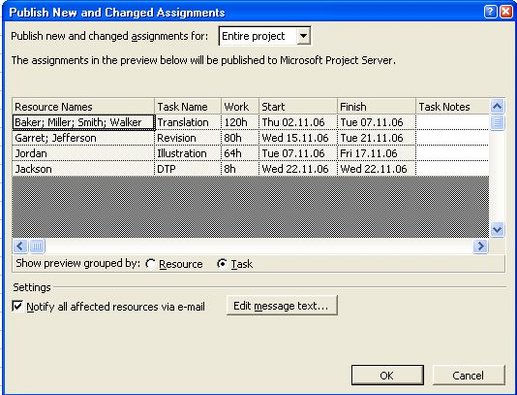Click the Resource Names column header

coord(83,107)
